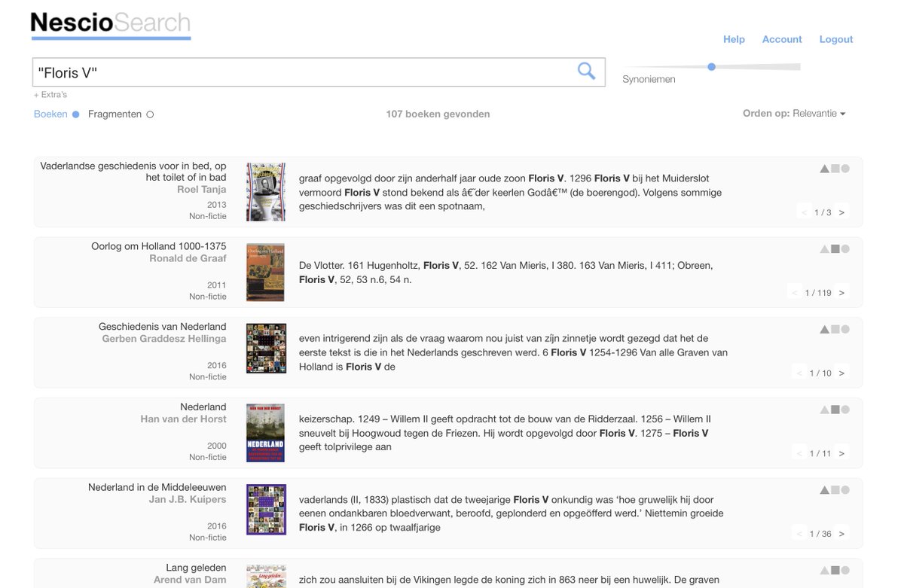
Task: Open the Help page
Action: point(734,39)
